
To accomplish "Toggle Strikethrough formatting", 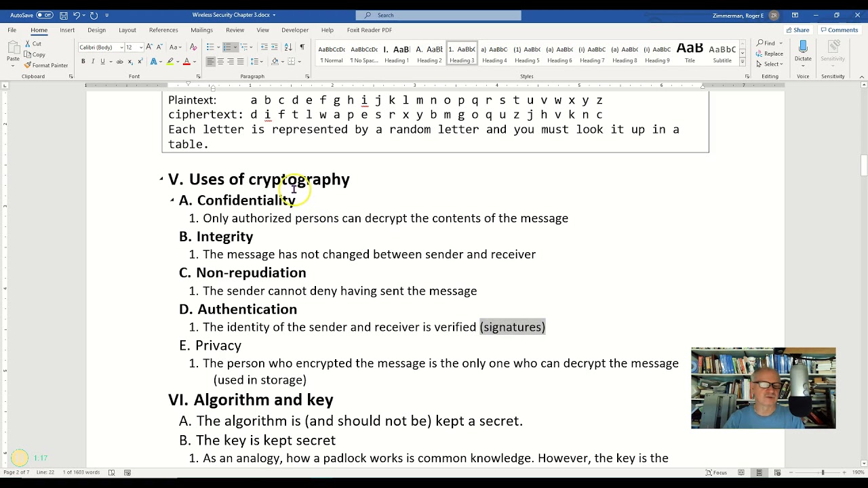I will (x=119, y=62).
